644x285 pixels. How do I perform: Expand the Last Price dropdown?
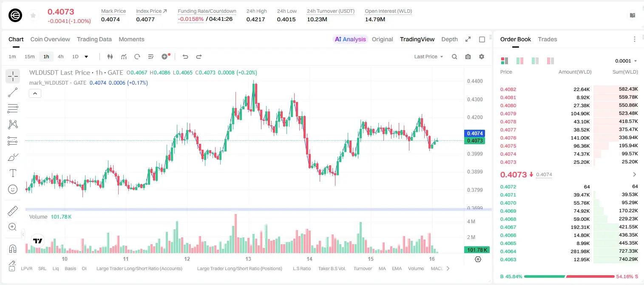tap(428, 57)
